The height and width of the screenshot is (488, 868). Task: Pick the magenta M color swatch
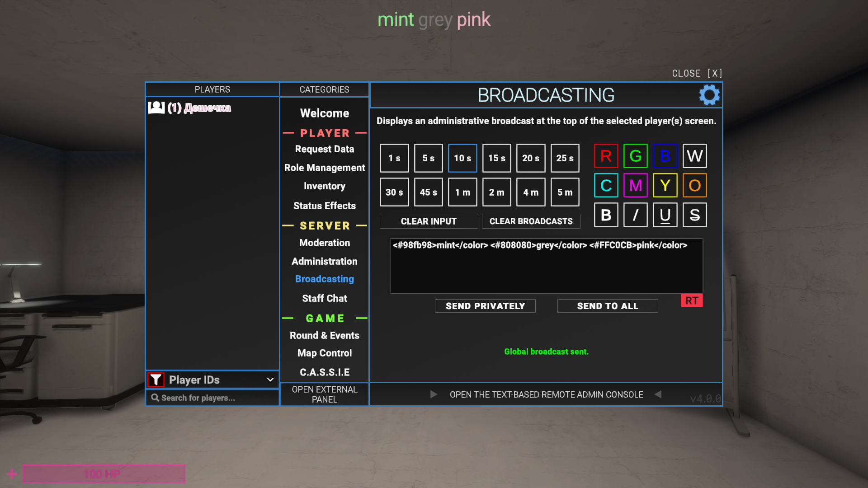click(x=635, y=185)
